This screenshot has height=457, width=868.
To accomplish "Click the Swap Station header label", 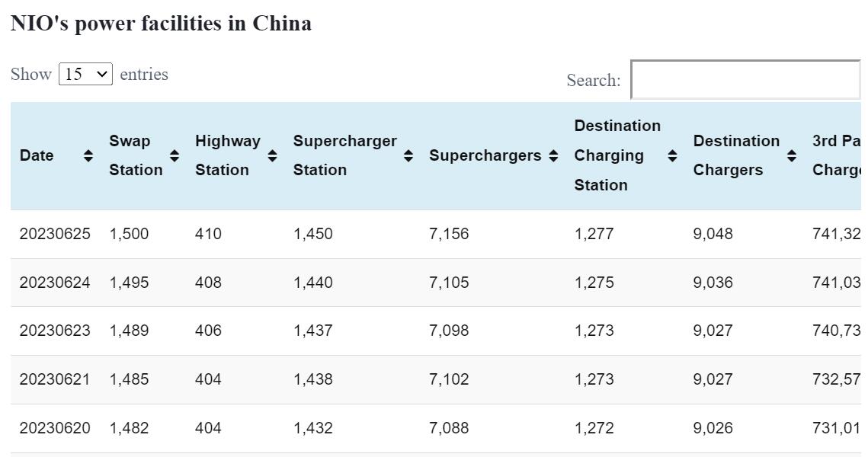I will tap(136, 155).
